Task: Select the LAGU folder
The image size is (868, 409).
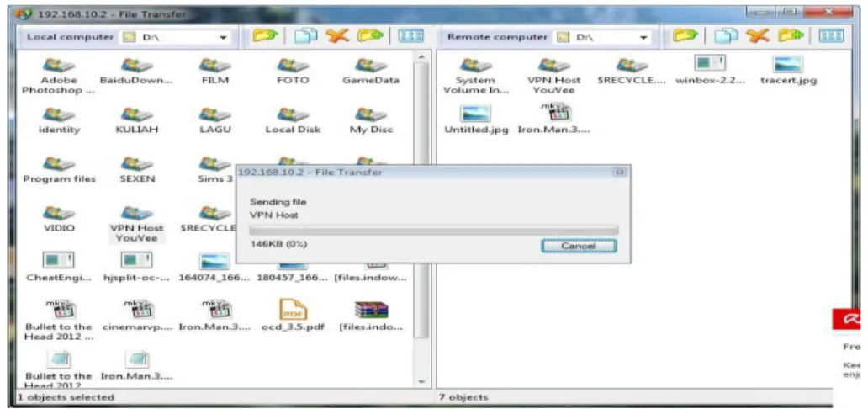Action: click(x=215, y=121)
